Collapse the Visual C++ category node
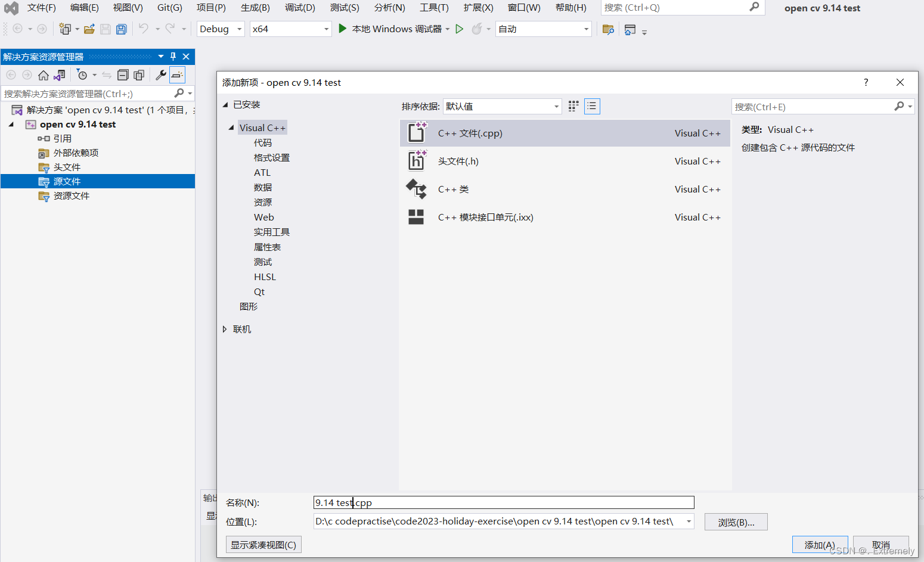The width and height of the screenshot is (924, 562). tap(231, 128)
